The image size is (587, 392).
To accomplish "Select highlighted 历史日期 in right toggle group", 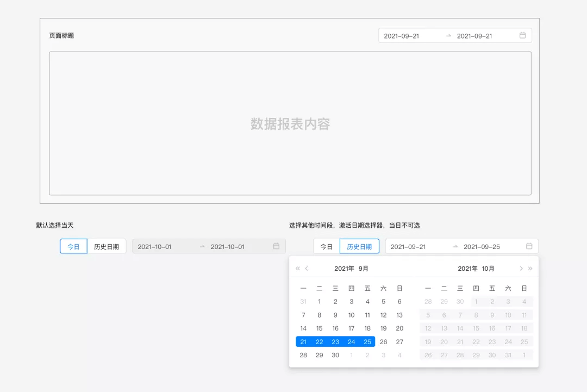I will pyautogui.click(x=359, y=246).
